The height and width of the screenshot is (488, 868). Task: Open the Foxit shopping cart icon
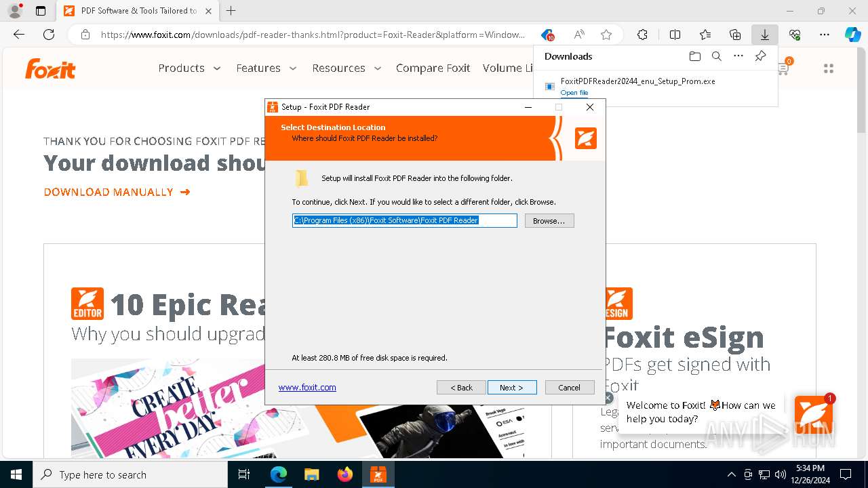pos(784,67)
